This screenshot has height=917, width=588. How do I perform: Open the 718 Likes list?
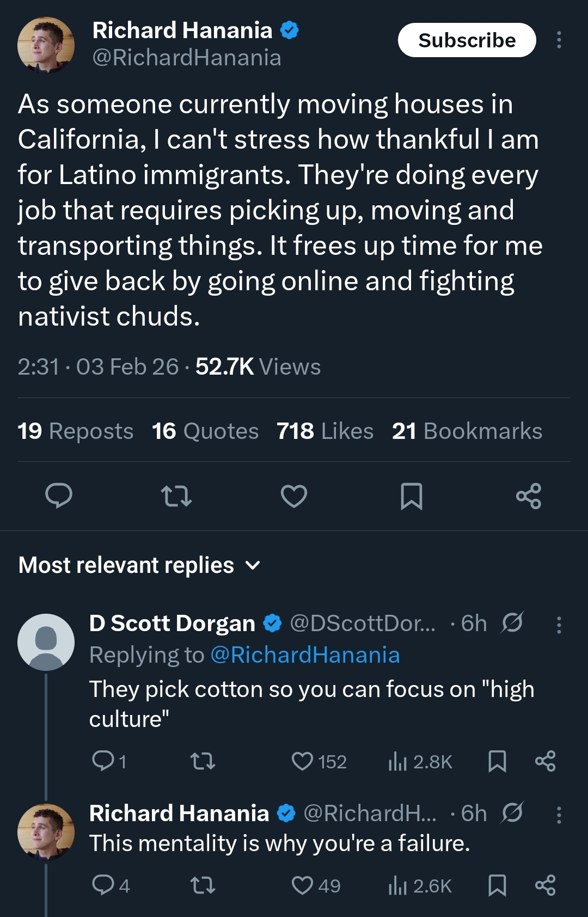pyautogui.click(x=325, y=431)
